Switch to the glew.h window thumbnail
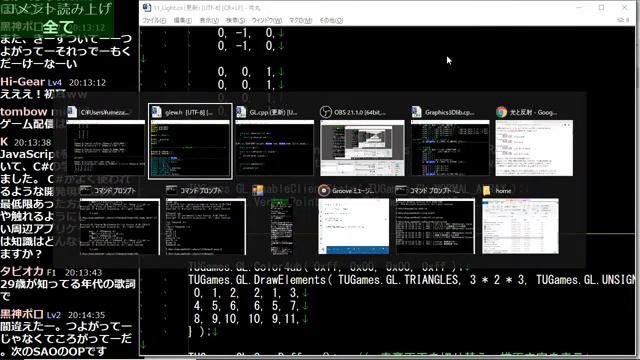The height and width of the screenshot is (360, 640). [190, 148]
